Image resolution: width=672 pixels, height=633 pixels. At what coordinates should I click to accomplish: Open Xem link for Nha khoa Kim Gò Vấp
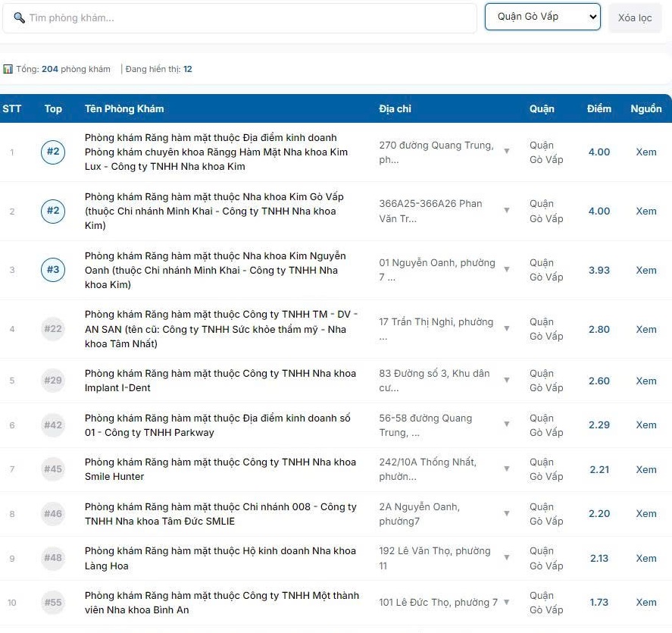(645, 211)
